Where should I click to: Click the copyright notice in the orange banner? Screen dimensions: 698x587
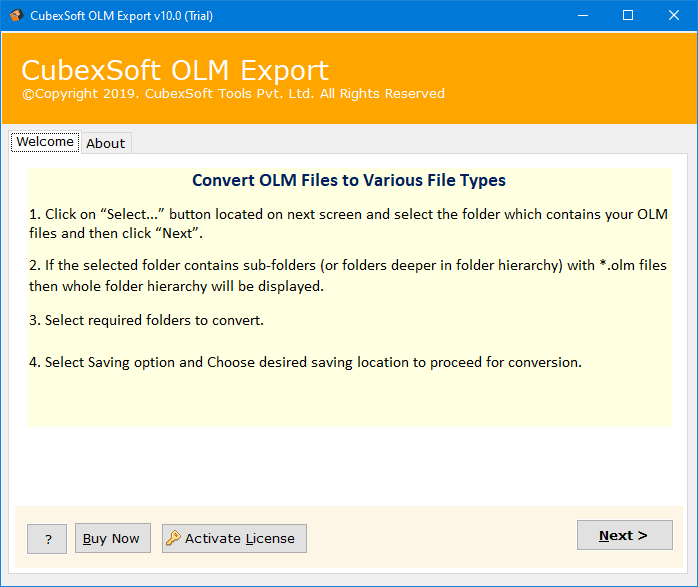233,94
